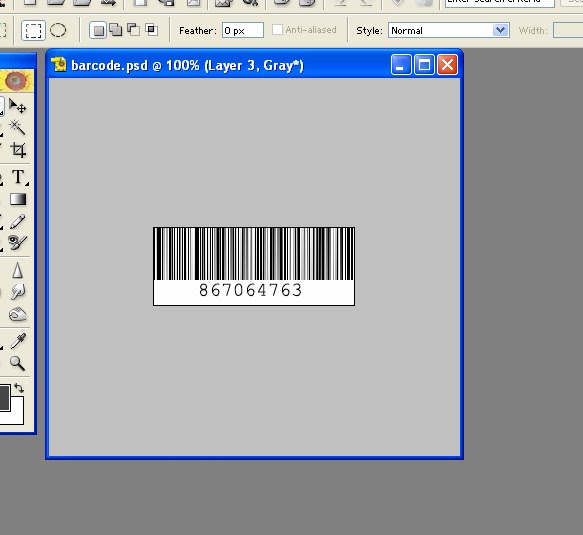Select the Magic Wand tool

[17, 127]
